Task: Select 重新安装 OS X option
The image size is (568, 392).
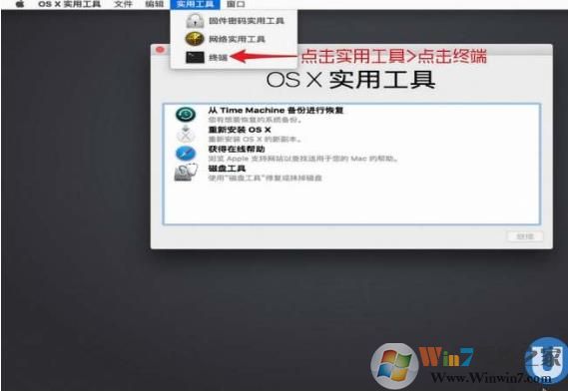Action: 351,135
